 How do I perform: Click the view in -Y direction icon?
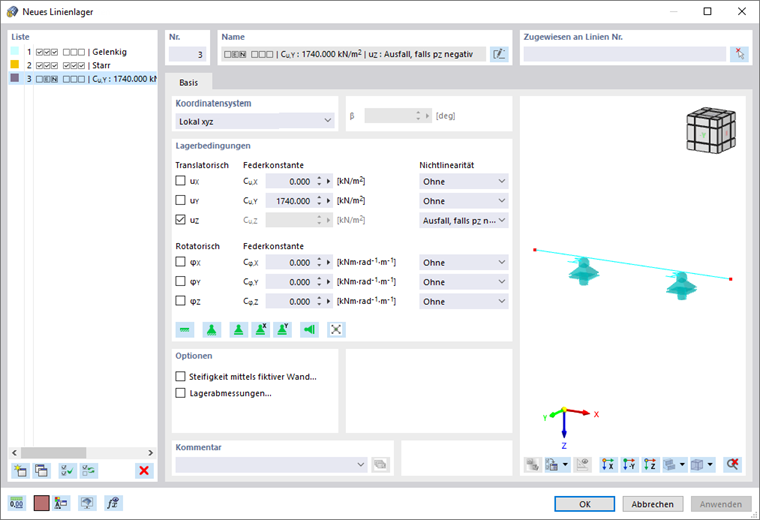coord(629,465)
